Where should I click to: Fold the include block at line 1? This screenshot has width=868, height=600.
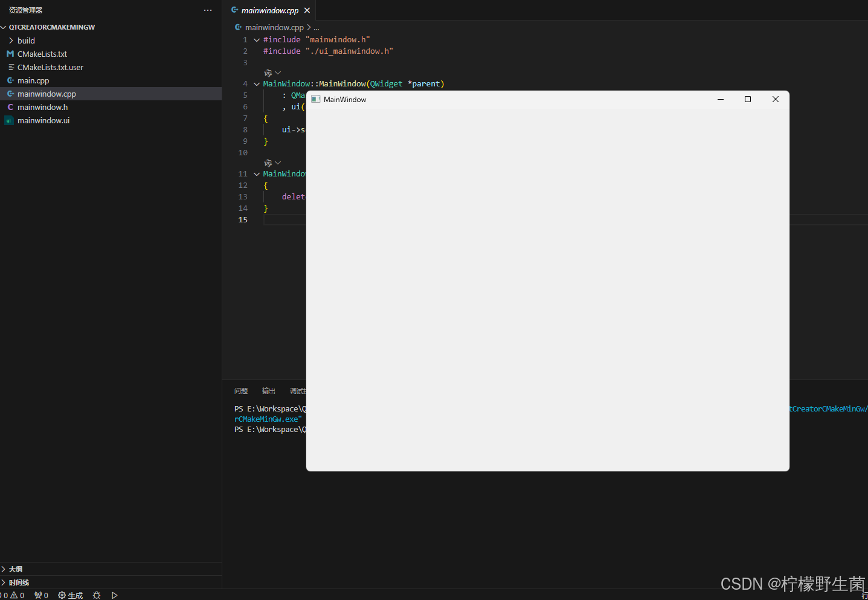pos(257,40)
